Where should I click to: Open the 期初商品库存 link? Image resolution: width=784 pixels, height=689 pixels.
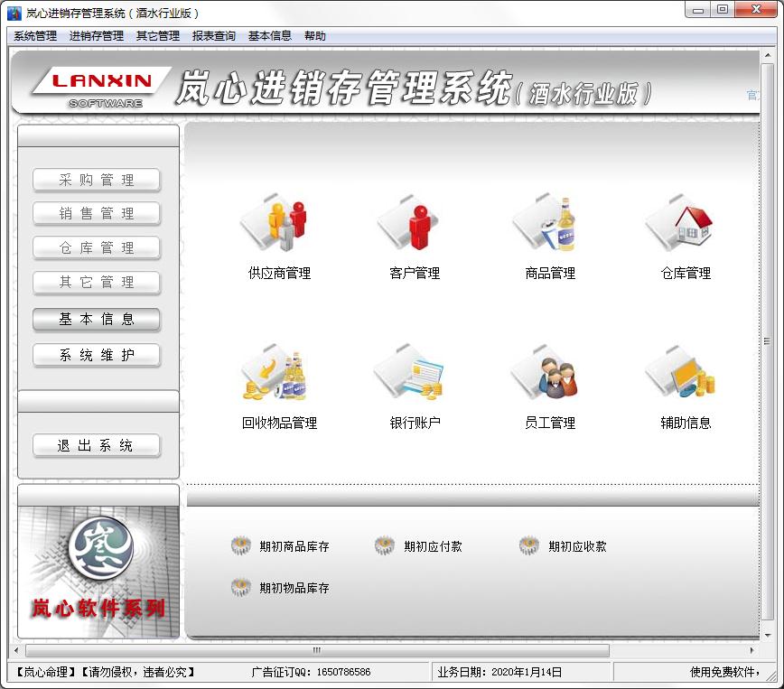[294, 546]
